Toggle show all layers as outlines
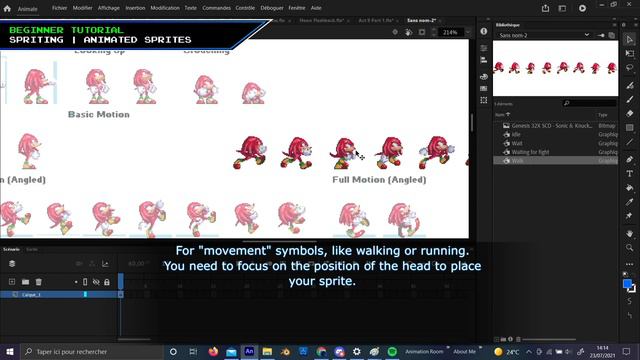Screen dimensions: 640x360 pos(85,282)
